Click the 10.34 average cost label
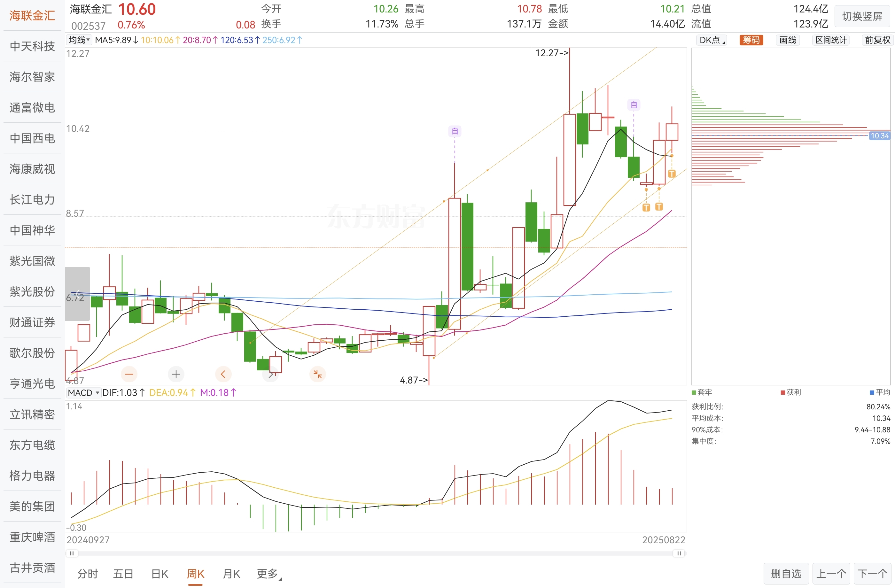895x588 pixels. click(880, 136)
